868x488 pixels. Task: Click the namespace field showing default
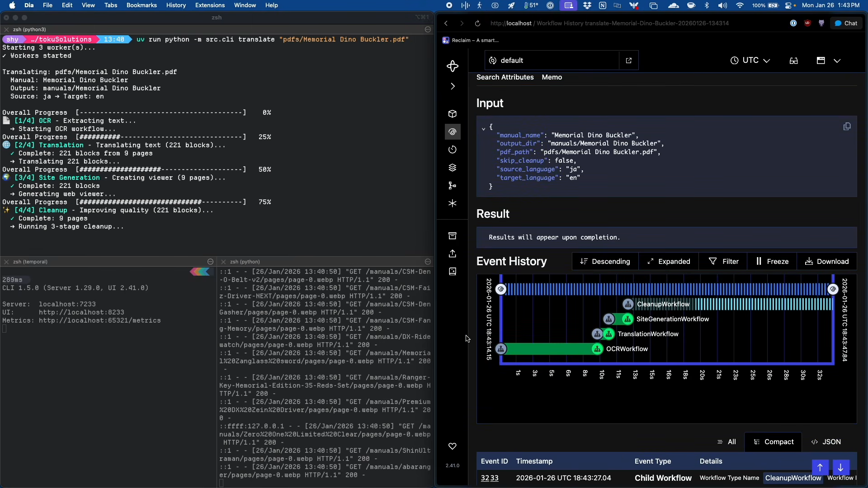[552, 61]
